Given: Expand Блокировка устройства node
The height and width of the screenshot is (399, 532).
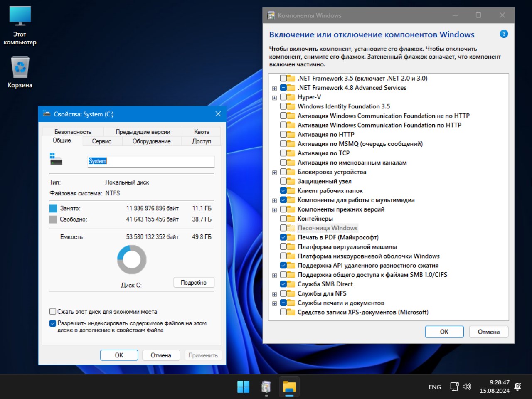Looking at the screenshot, I should click(274, 172).
